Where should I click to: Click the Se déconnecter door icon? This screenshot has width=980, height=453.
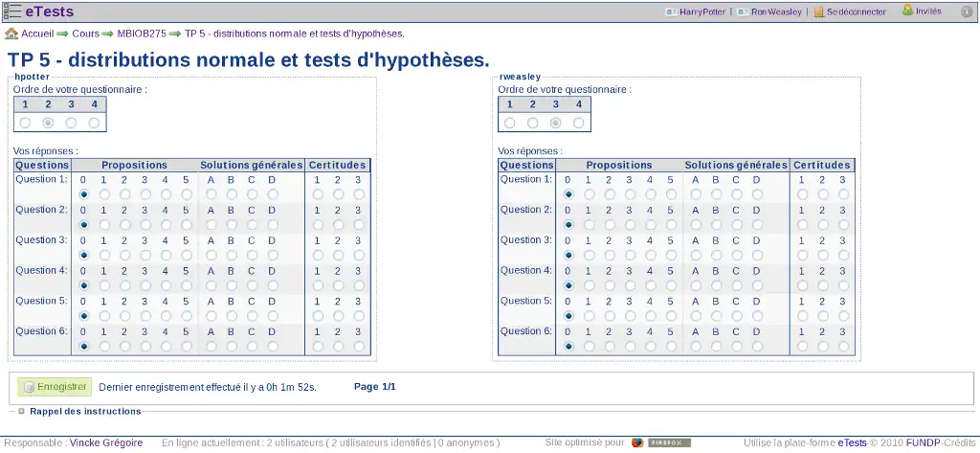pyautogui.click(x=819, y=11)
